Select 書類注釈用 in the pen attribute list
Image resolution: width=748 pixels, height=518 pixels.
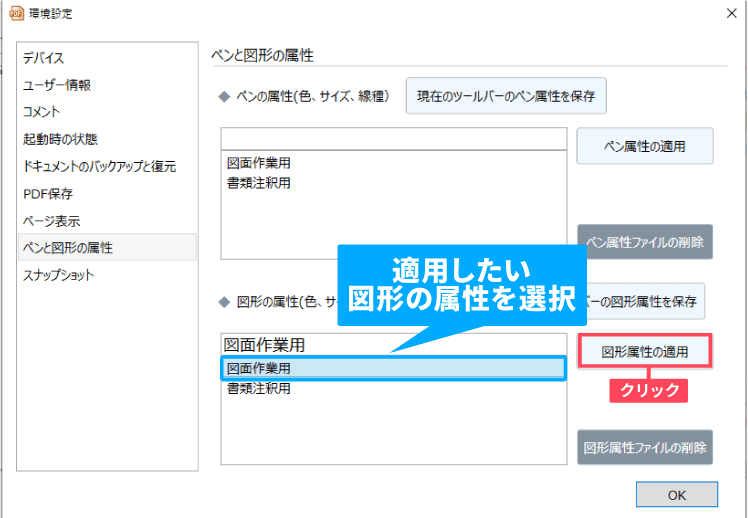coord(258,183)
